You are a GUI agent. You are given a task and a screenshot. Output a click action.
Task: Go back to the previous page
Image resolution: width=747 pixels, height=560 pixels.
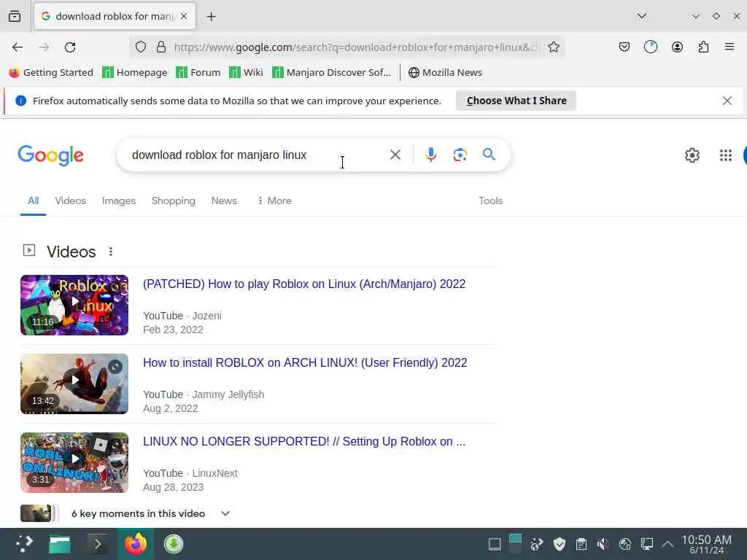coord(18,47)
